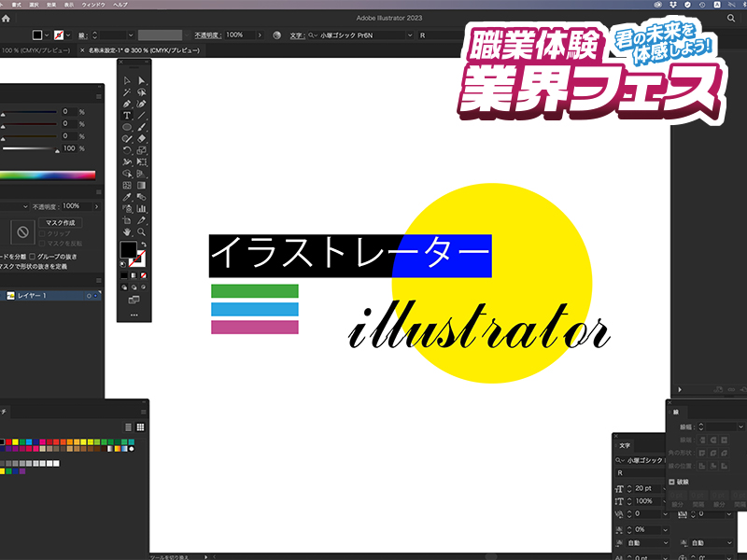This screenshot has height=560, width=747.
Task: Select the Shaper tool
Action: (127, 138)
